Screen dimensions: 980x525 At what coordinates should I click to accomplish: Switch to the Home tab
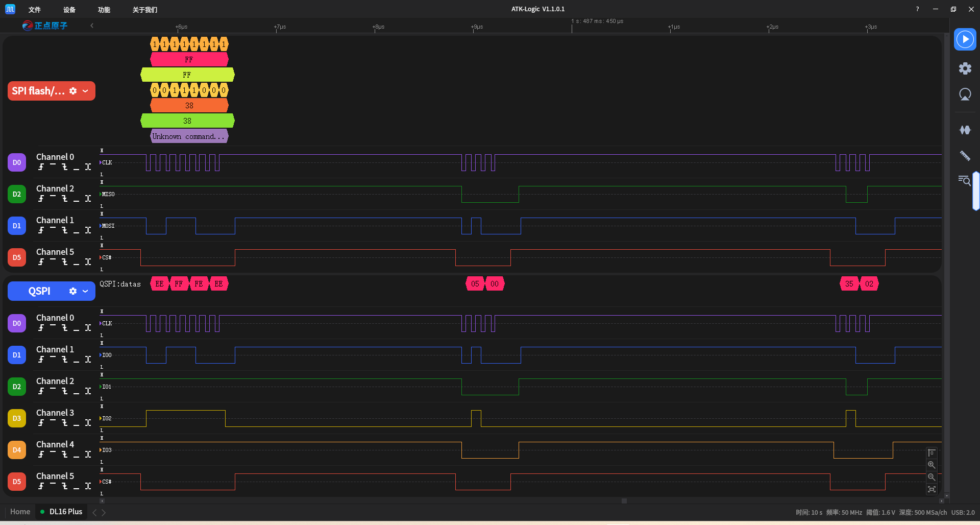pos(20,512)
